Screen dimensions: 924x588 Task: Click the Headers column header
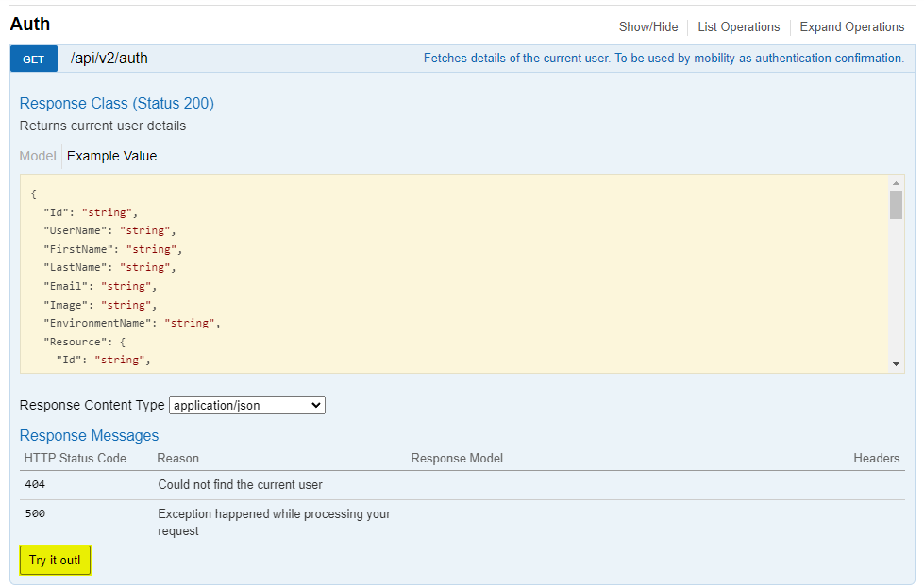[x=876, y=458]
